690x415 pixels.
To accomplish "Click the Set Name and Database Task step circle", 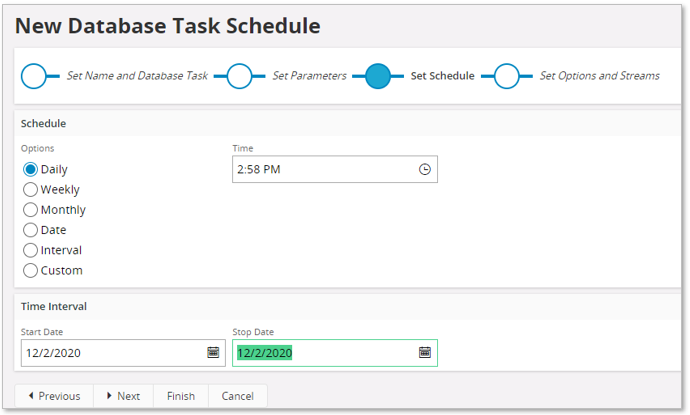I will pos(34,76).
